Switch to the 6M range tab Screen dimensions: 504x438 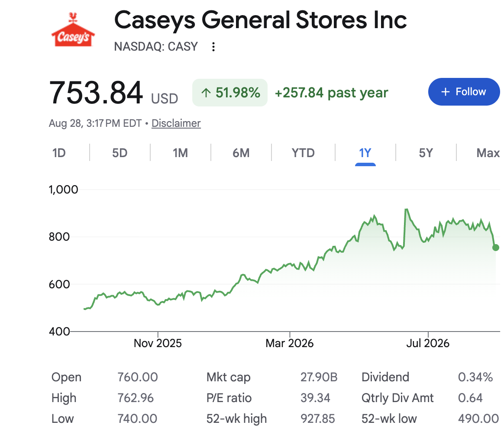[x=241, y=153]
